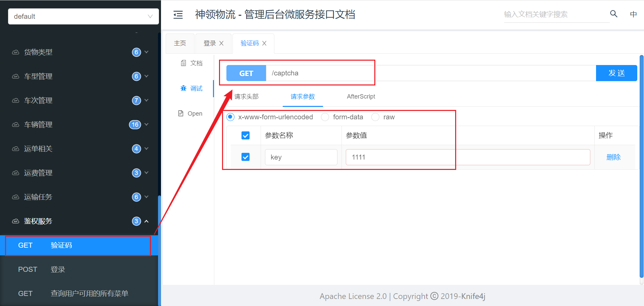Screen dimensions: 644x306
Task: Open the default group dropdown
Action: (x=83, y=16)
